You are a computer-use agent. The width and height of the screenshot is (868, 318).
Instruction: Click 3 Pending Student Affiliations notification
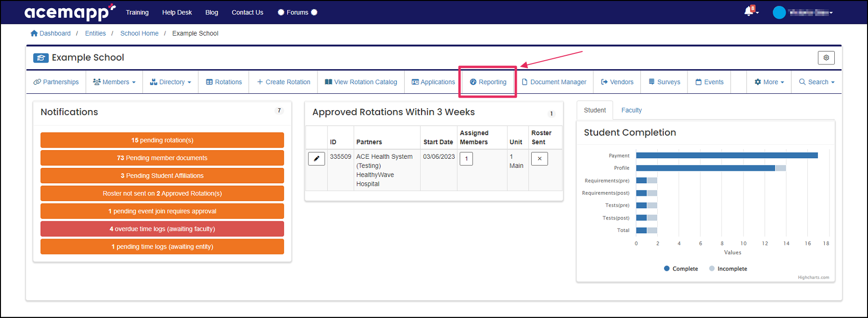(162, 176)
